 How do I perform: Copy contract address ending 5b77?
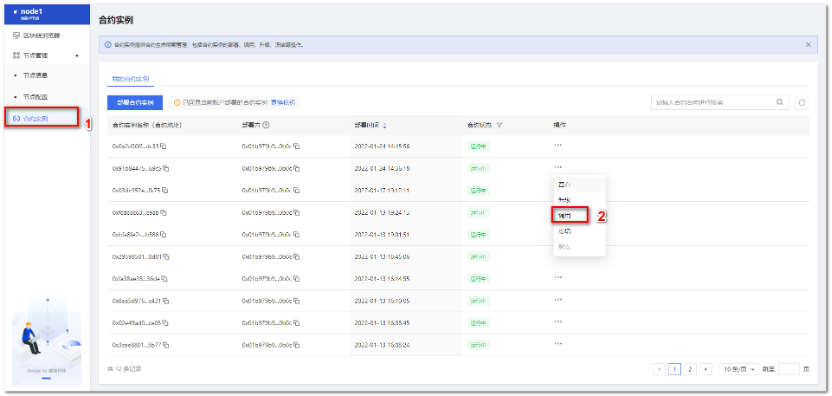click(x=166, y=345)
